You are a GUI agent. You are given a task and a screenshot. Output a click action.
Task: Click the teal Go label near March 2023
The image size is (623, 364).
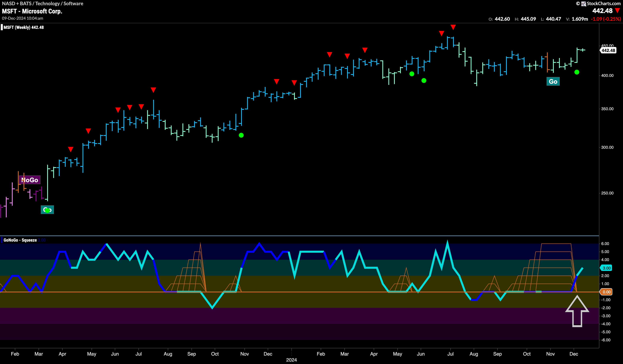tap(47, 210)
